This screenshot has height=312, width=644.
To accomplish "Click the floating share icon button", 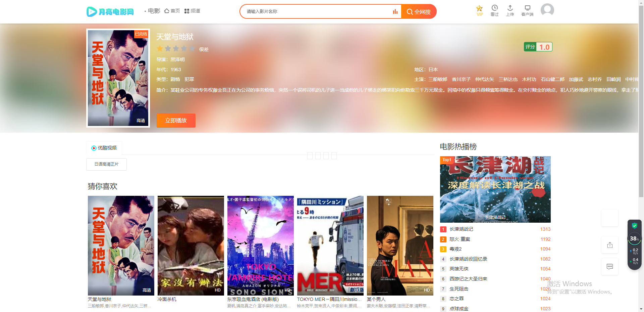I will coord(610,245).
